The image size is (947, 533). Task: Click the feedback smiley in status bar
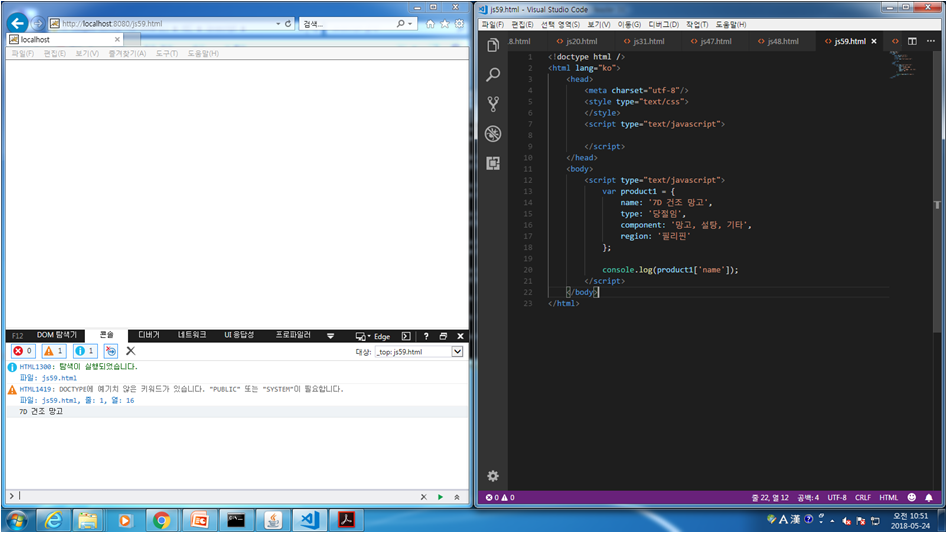911,497
